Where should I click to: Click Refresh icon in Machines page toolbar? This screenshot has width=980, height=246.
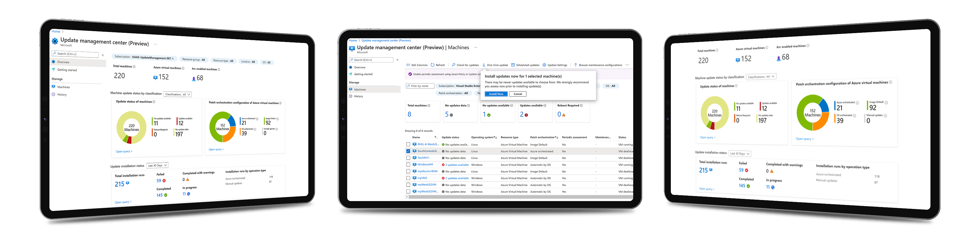[432, 65]
